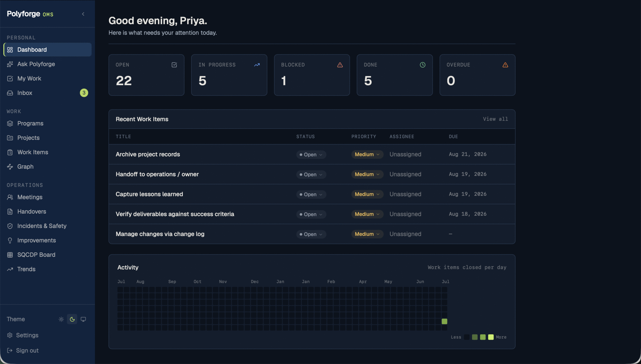Switch to light theme sun icon
This screenshot has width=641, height=364.
coord(61,319)
